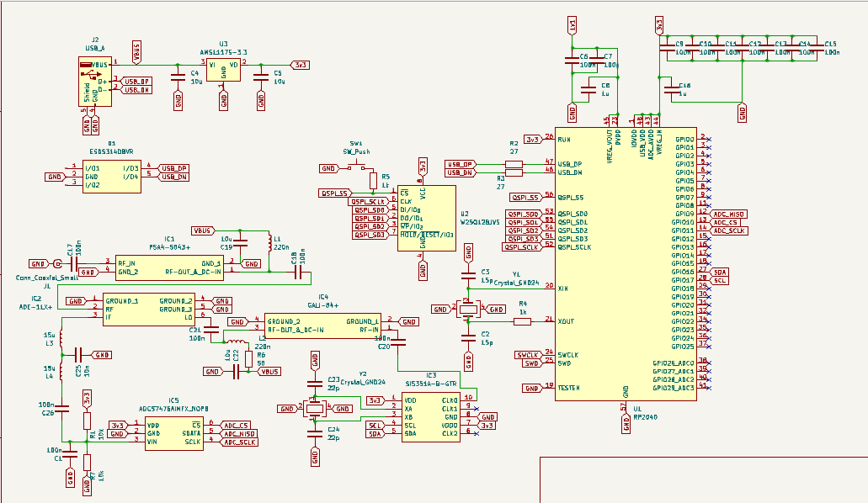The width and height of the screenshot is (868, 503).
Task: Select capacitor C16 1u near 3v3 rail
Action: 672,89
